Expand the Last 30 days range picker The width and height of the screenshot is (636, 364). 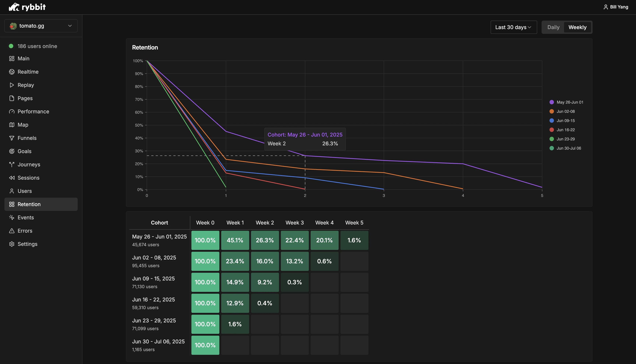point(513,27)
